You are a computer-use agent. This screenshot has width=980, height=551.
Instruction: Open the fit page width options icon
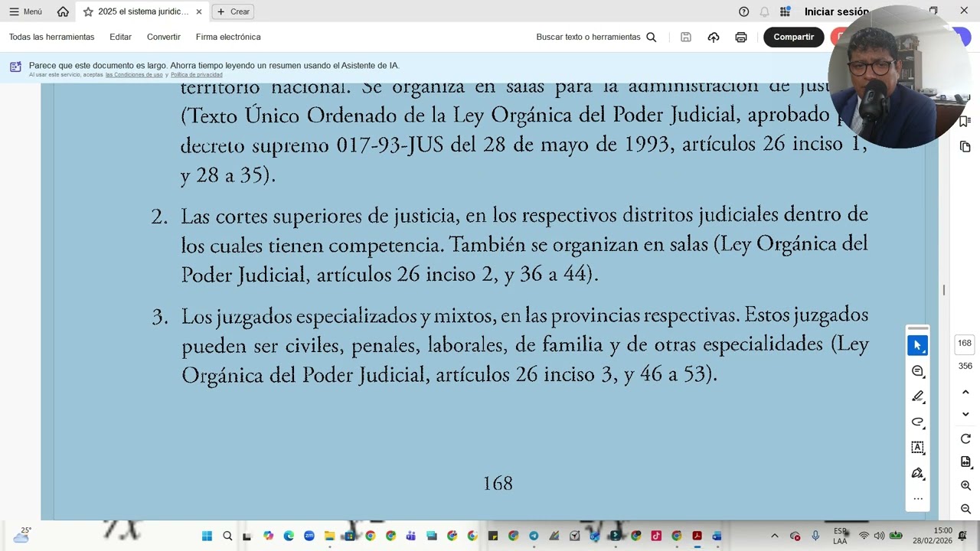point(965,462)
